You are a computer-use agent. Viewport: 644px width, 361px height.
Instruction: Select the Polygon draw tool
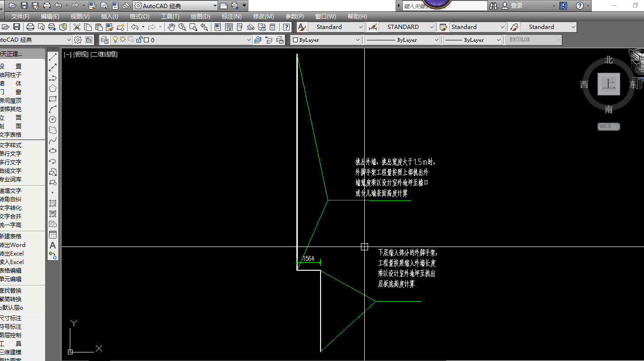coord(53,88)
